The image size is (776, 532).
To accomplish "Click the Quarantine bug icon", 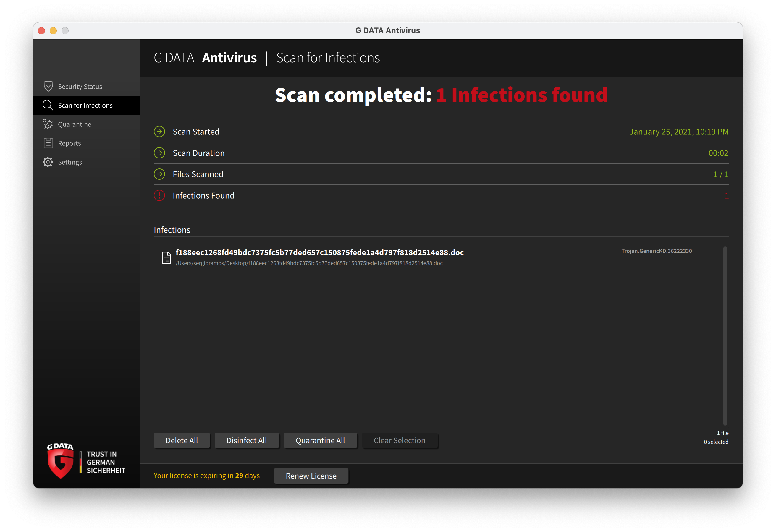I will tap(48, 124).
